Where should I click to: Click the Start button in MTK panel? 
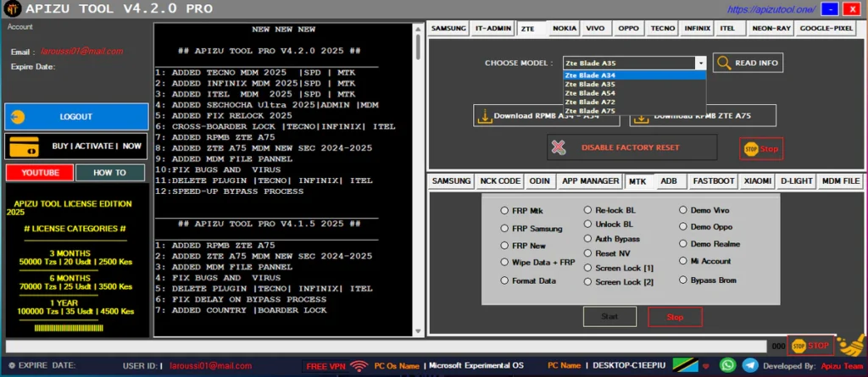click(x=609, y=317)
